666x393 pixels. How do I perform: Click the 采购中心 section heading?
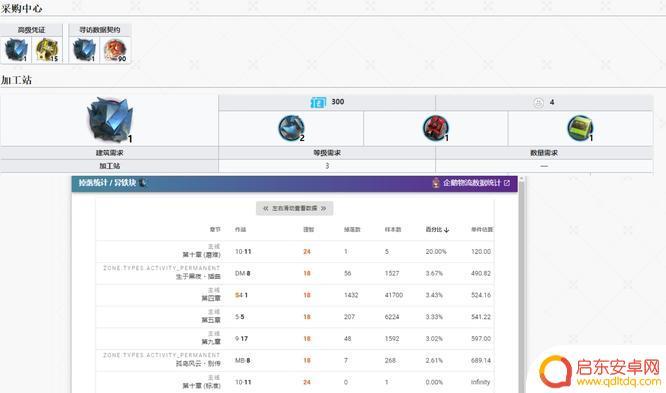point(21,8)
